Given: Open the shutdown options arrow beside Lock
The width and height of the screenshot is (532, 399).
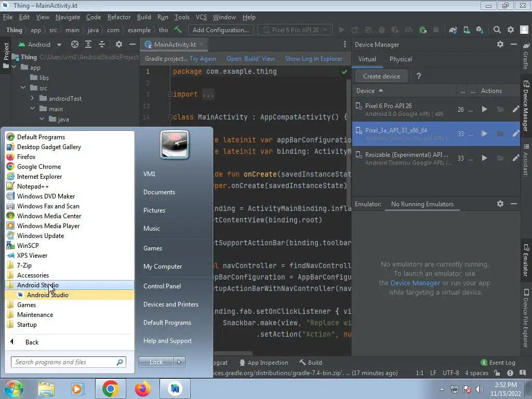Looking at the screenshot, I should click(179, 362).
